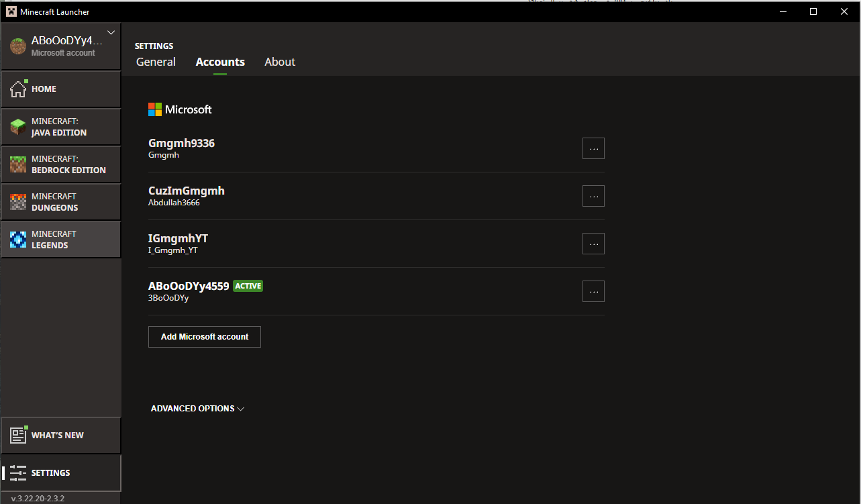Select the IGmgmhYT account name
The height and width of the screenshot is (504, 861).
(x=178, y=238)
